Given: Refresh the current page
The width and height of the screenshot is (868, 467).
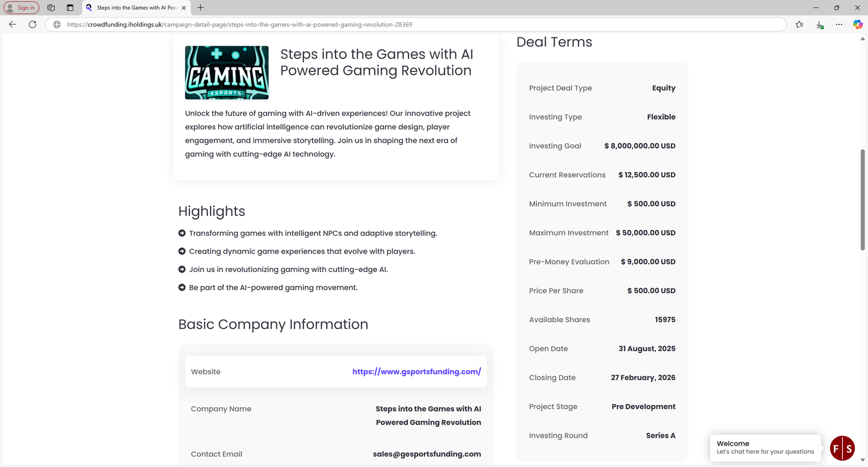Looking at the screenshot, I should click(33, 24).
